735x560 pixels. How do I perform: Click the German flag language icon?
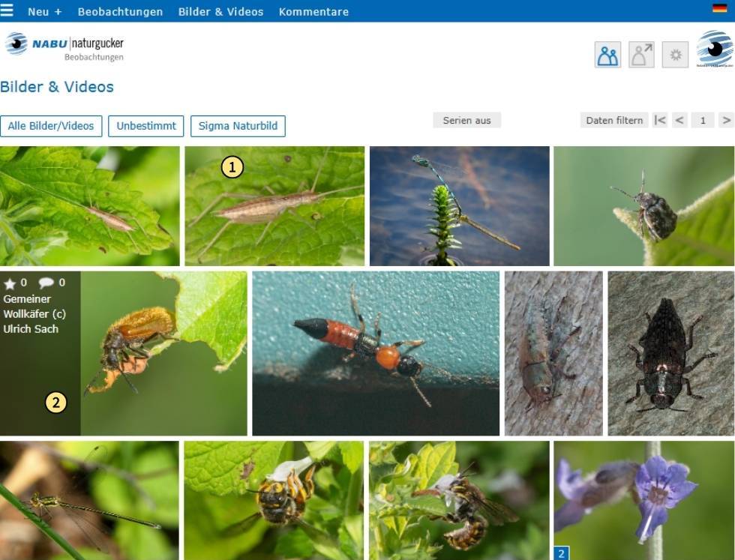coord(719,8)
